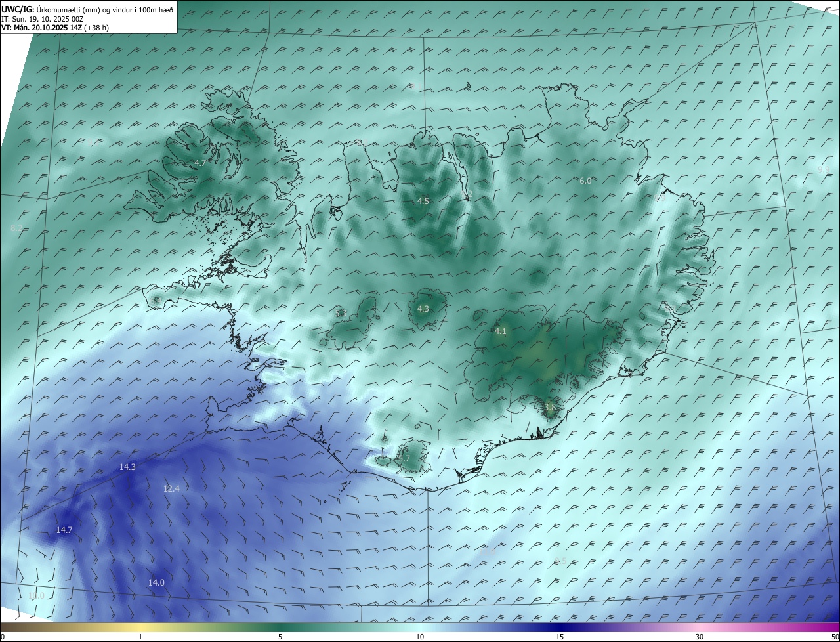Screen dimensions: 840x642
Task: Click the 3.8 value label near the southeast coast
Action: tap(550, 408)
